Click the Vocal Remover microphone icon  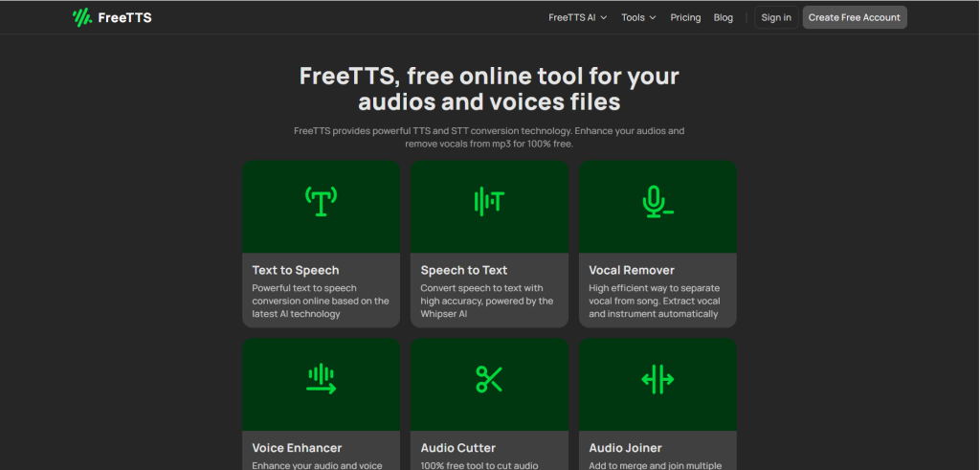(657, 201)
